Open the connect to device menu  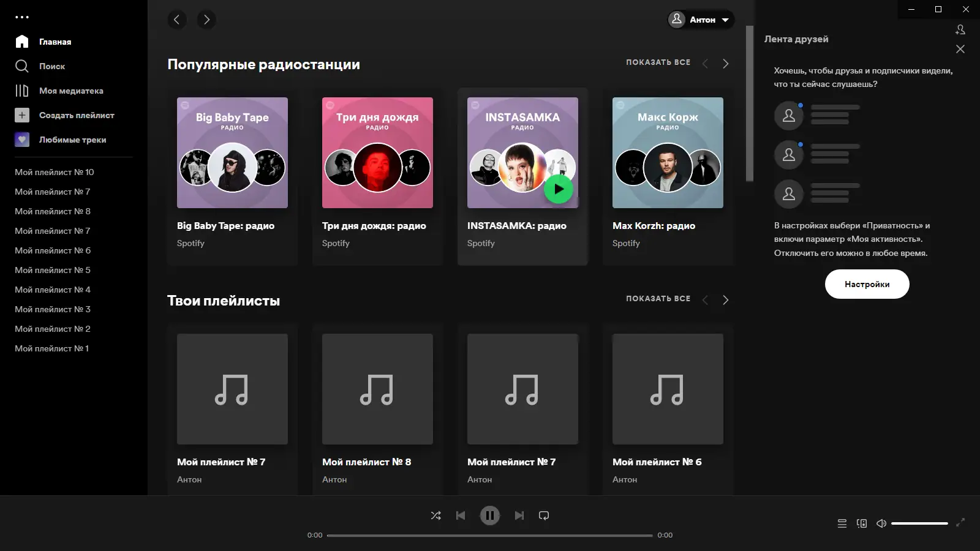862,523
